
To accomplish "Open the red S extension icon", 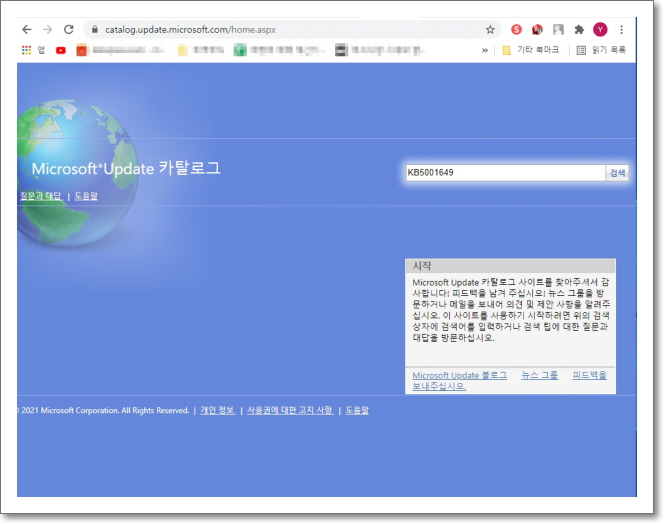I will 516,29.
